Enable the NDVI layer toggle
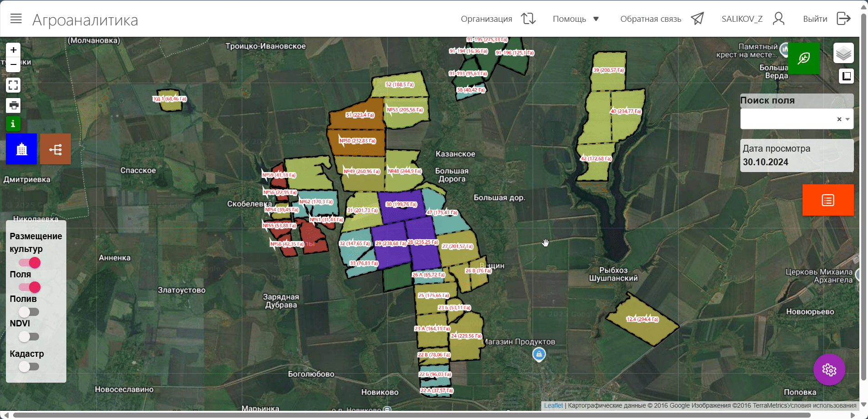Viewport: 868px width, 419px height. tap(30, 337)
